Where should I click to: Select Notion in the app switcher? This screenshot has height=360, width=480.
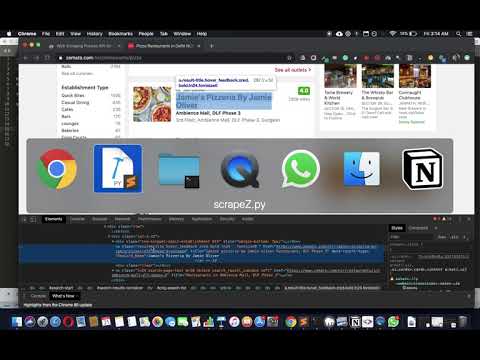tap(423, 169)
